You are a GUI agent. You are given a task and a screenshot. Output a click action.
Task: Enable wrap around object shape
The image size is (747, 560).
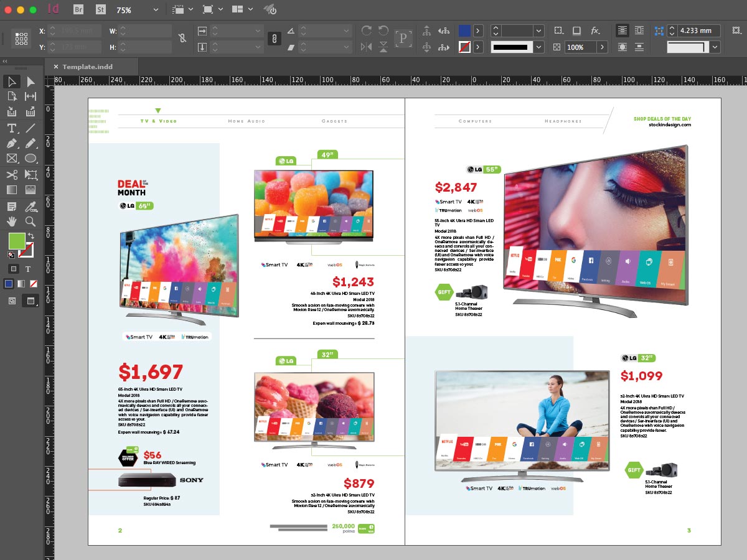pos(622,47)
